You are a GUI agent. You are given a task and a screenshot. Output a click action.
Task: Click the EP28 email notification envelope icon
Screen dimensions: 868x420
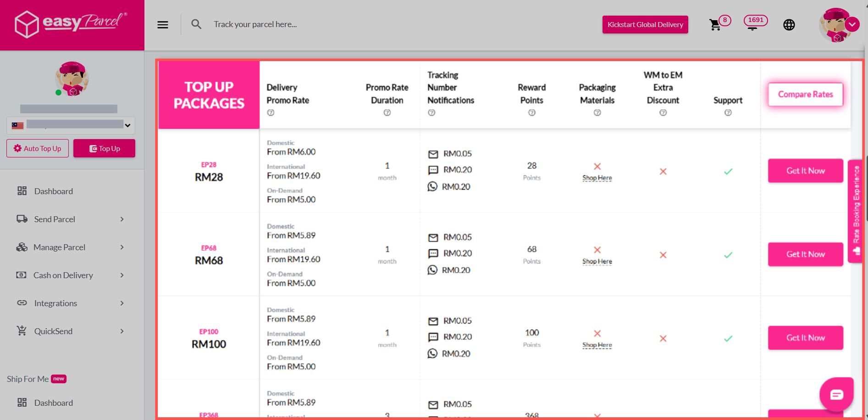point(433,154)
